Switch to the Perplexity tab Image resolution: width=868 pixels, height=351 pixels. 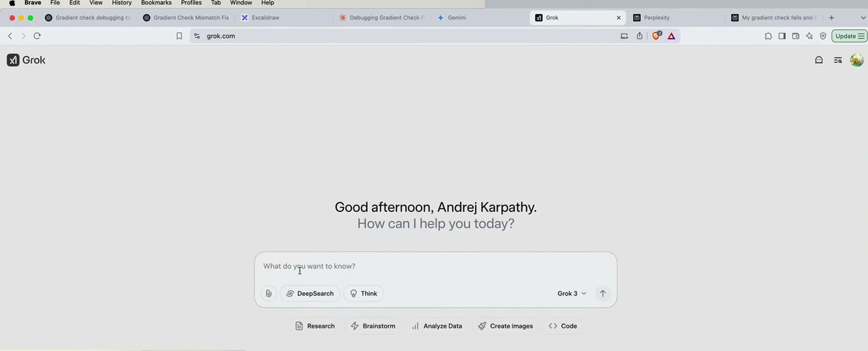(x=676, y=18)
